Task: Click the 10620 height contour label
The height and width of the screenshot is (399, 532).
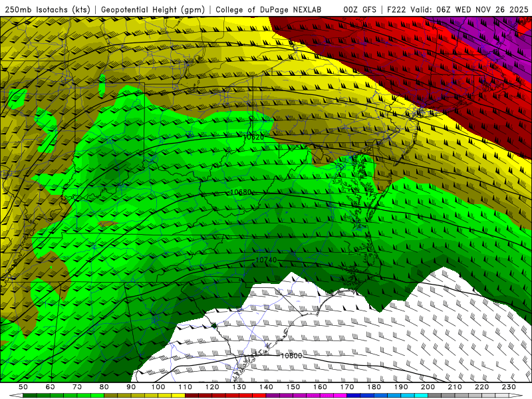Action: 254,137
